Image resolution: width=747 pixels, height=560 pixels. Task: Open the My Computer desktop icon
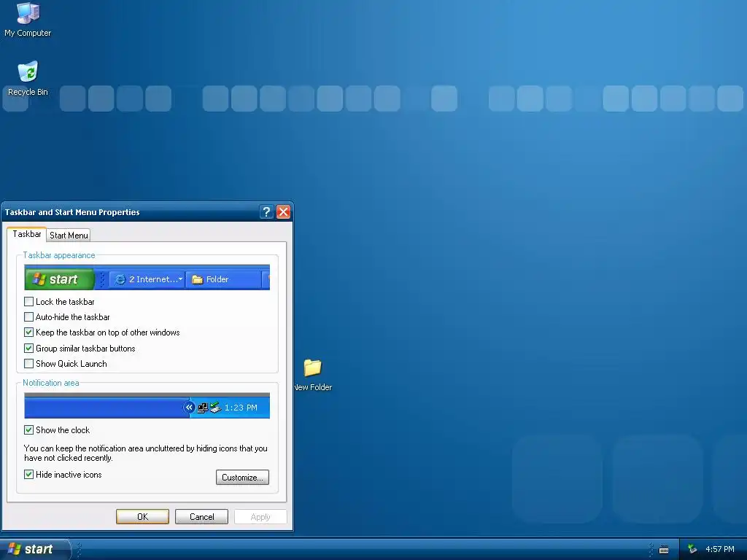click(x=28, y=19)
